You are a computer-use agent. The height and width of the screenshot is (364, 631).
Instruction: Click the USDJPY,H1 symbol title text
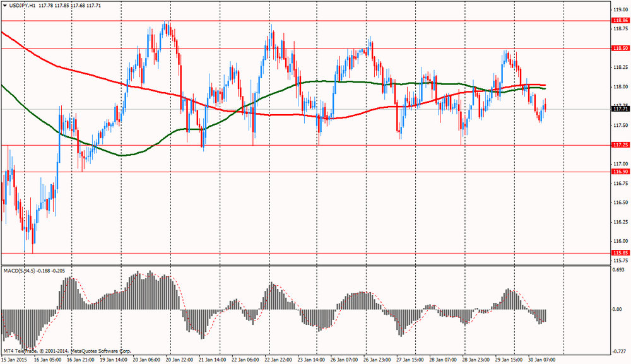tap(22, 6)
